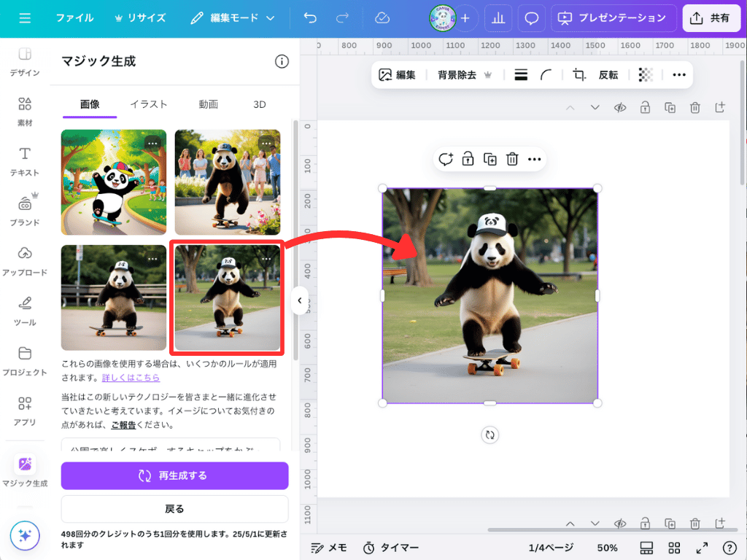Delete the selected panda image with the trash icon
747x560 pixels.
tap(511, 159)
